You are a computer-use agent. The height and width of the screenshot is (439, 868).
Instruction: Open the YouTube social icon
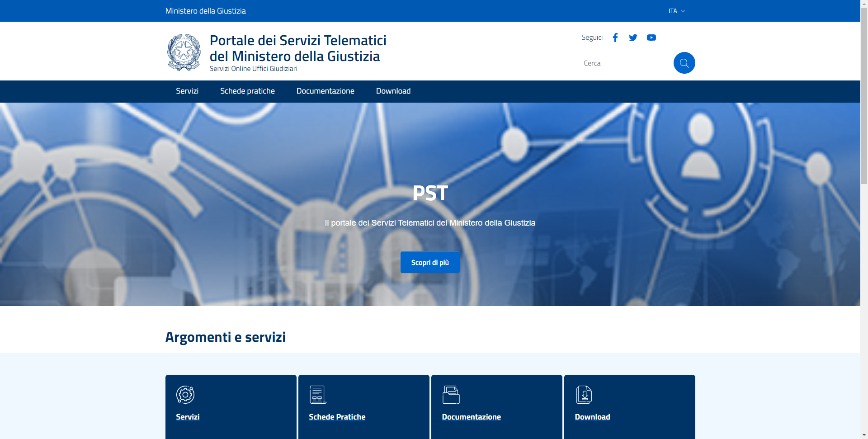(x=651, y=38)
